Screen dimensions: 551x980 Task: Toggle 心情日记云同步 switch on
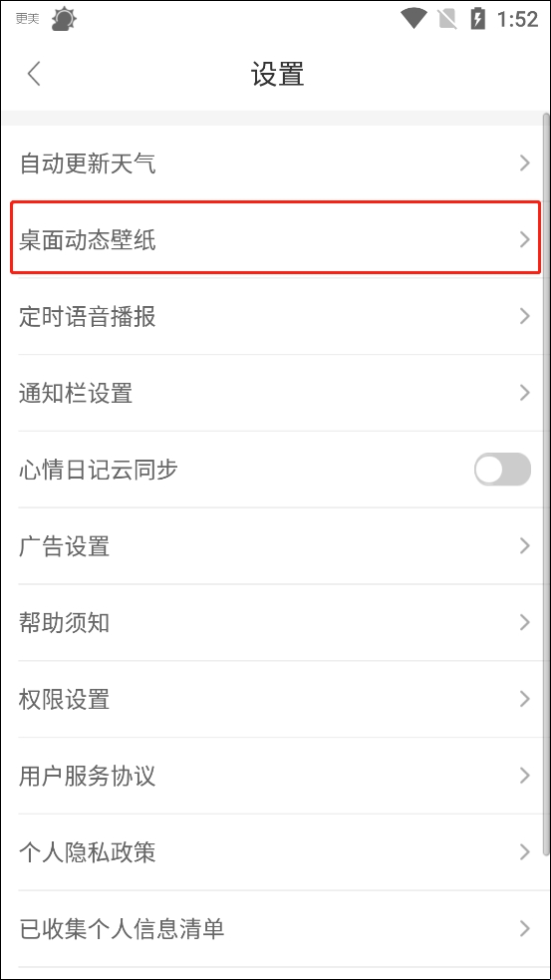502,470
